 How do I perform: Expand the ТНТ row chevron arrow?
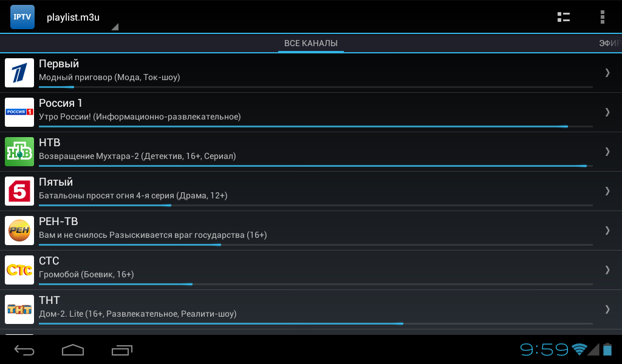pyautogui.click(x=607, y=309)
